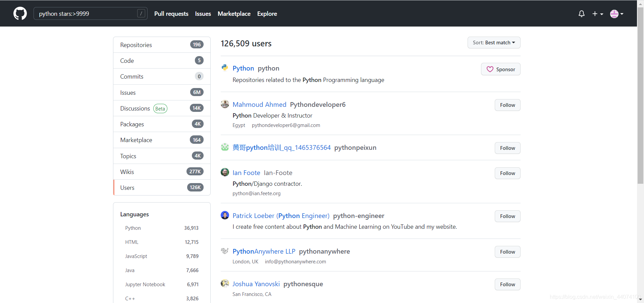Click email pythondeveloper6@gmail.com
Screen dimensions: 644x303
coord(286,125)
